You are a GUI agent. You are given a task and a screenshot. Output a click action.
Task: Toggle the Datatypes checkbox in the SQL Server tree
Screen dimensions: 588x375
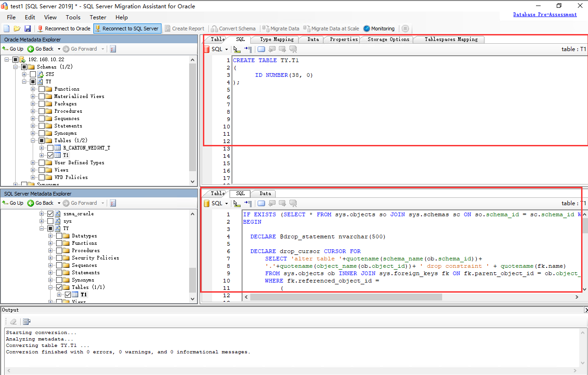coord(59,236)
